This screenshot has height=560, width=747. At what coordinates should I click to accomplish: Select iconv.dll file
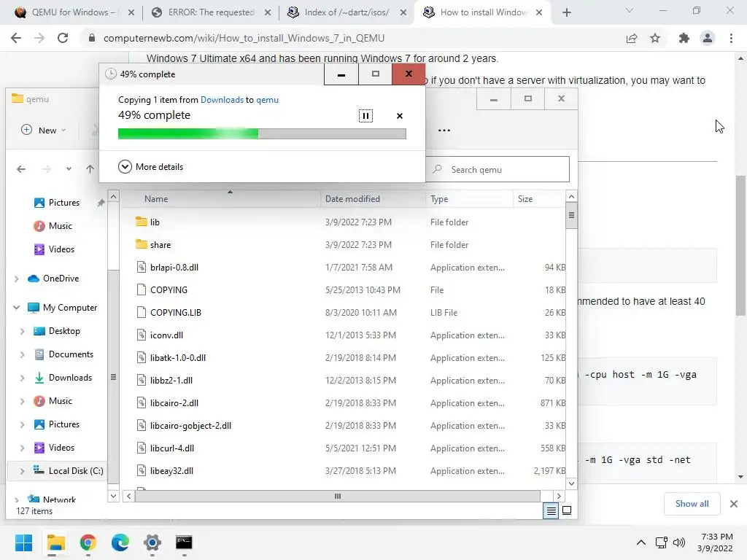click(x=166, y=335)
